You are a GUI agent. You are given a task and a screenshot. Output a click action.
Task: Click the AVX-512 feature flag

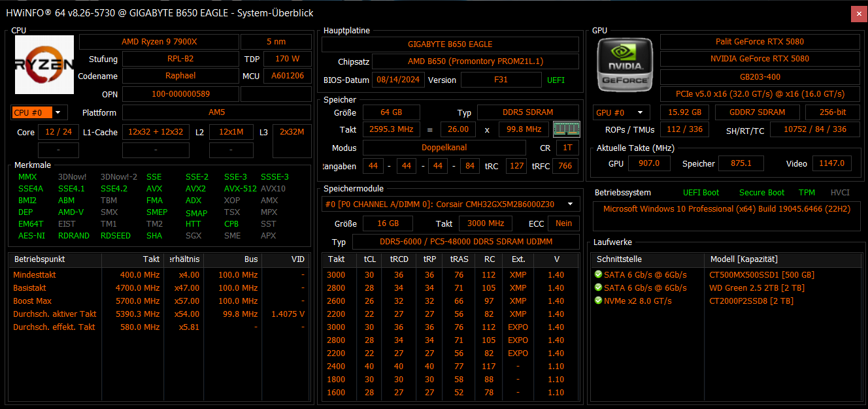click(x=241, y=188)
